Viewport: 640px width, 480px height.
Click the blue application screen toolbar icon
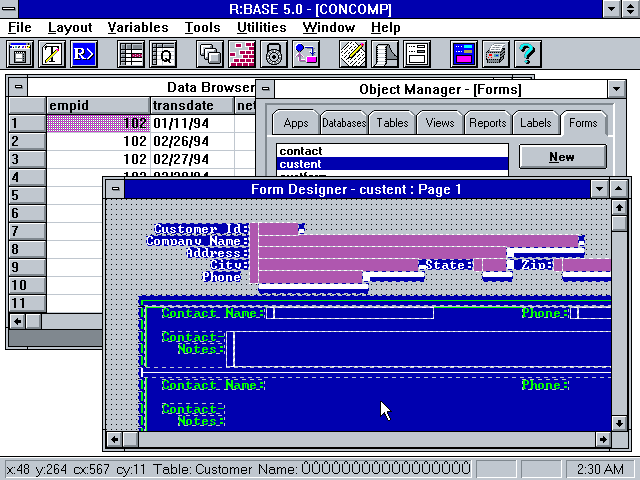coord(464,54)
